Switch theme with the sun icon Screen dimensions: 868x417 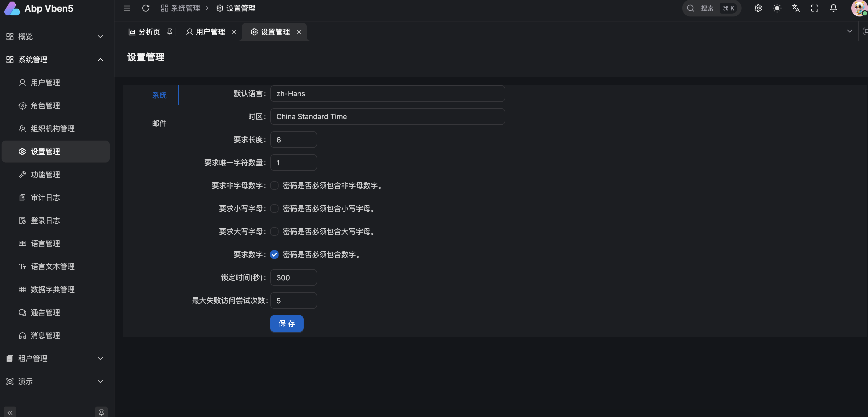[777, 8]
